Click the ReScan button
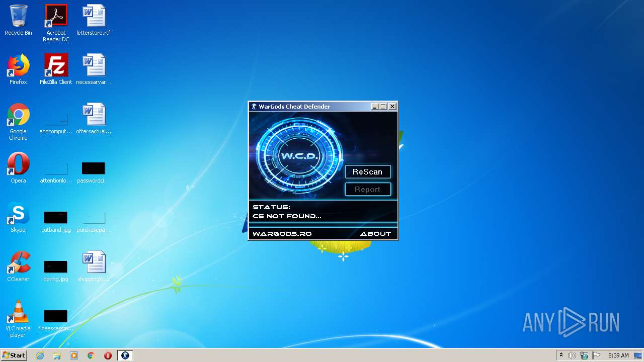The width and height of the screenshot is (644, 362). pyautogui.click(x=368, y=172)
